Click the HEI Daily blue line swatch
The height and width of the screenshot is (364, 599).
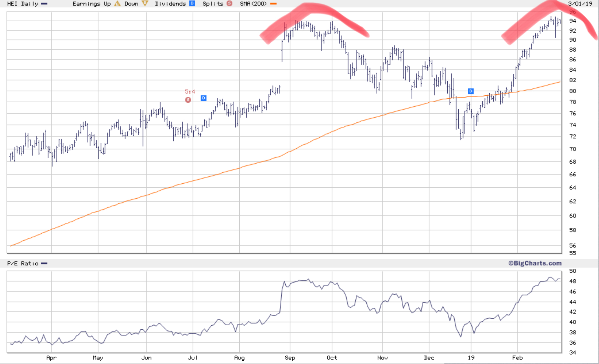pyautogui.click(x=44, y=4)
